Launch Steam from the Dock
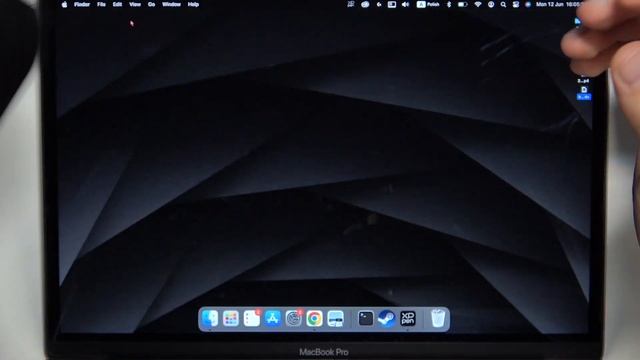This screenshot has height=360, width=640. pyautogui.click(x=387, y=318)
